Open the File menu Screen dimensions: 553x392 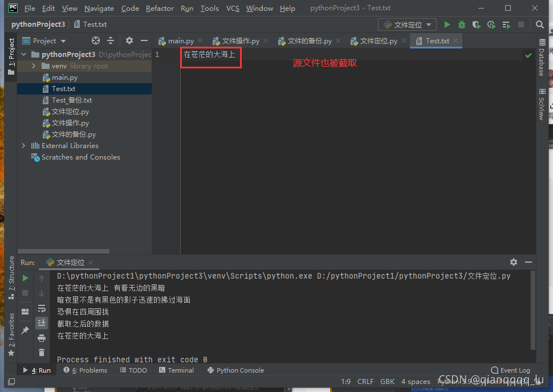30,8
